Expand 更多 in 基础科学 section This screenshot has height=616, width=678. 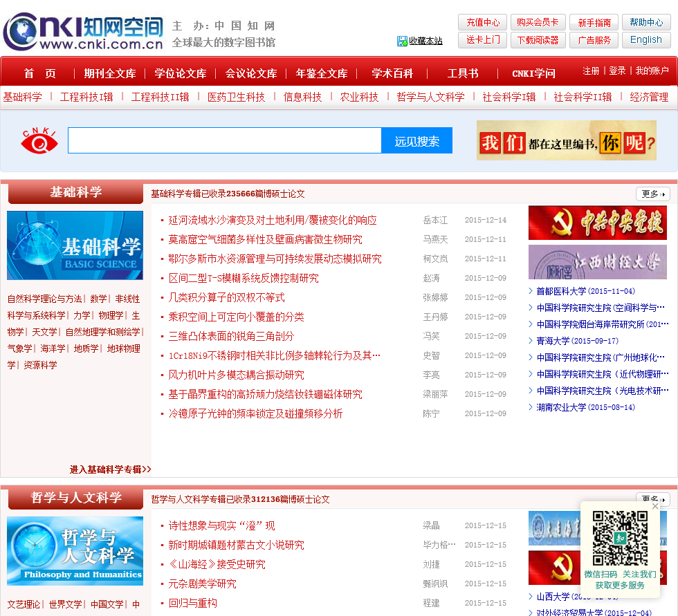click(653, 194)
